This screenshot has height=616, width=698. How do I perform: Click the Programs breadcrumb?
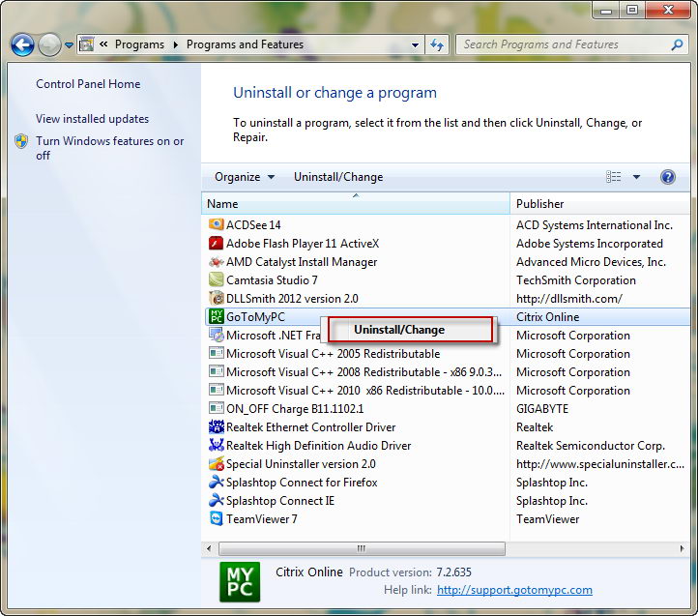pos(139,44)
